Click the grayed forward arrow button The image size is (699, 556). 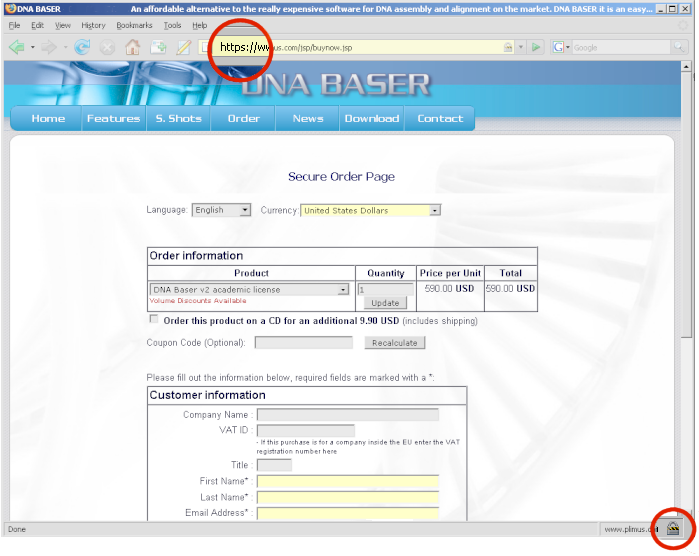(x=49, y=47)
